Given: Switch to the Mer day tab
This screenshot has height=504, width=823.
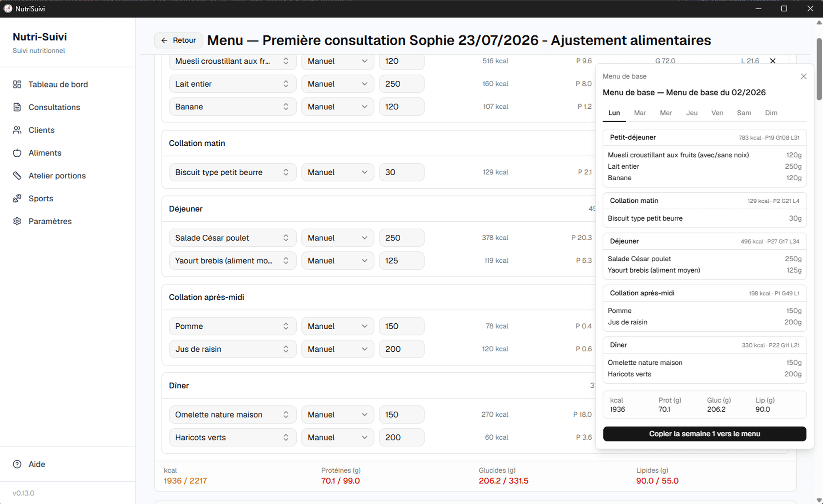Looking at the screenshot, I should pos(666,113).
